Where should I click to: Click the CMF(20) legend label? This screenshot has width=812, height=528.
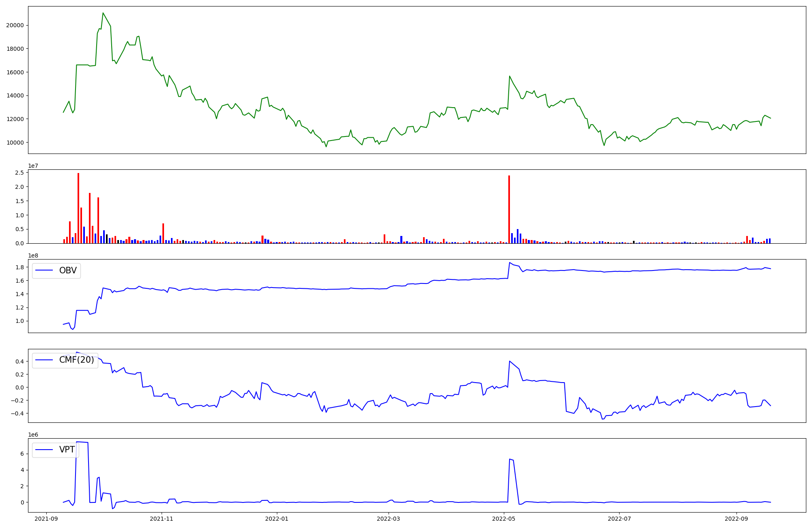[76, 360]
